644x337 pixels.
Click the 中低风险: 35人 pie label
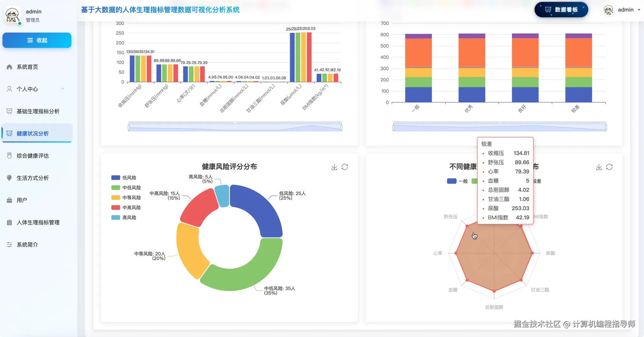(280, 291)
